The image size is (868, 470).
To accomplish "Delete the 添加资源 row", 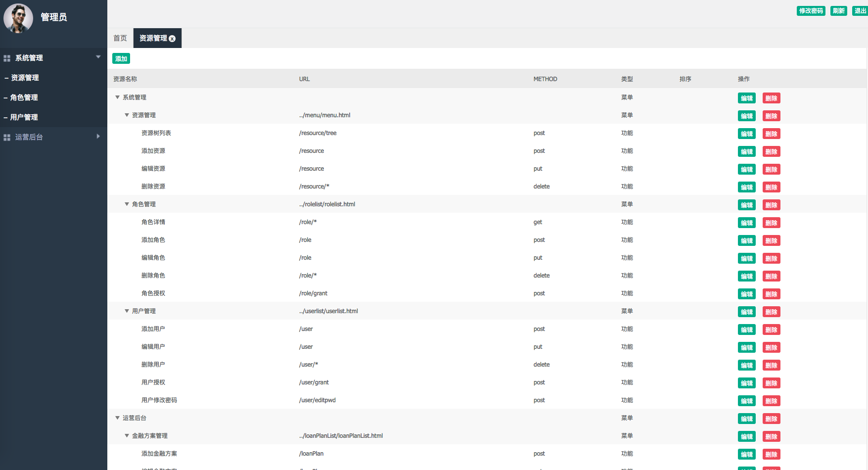I will coord(772,151).
